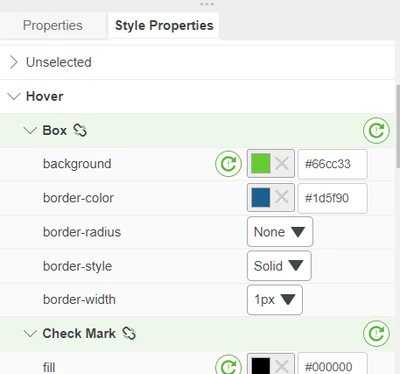400x374 pixels.
Task: Open the green background color swatch
Action: click(261, 164)
